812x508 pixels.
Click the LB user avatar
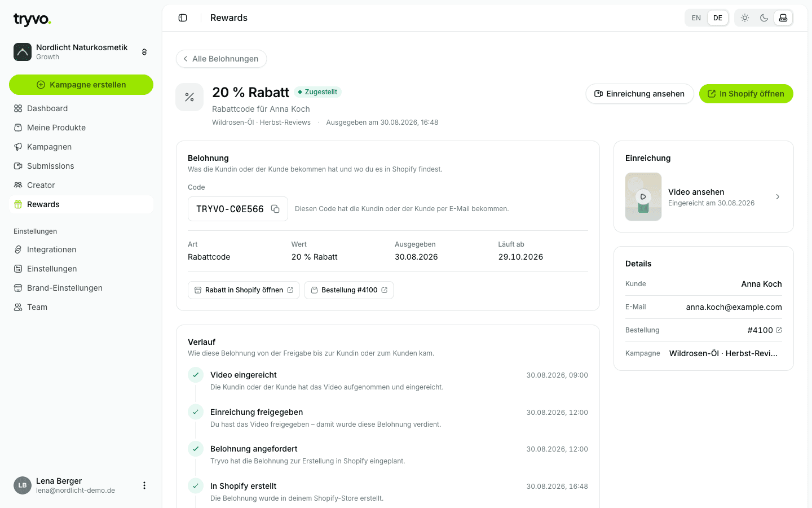[23, 485]
